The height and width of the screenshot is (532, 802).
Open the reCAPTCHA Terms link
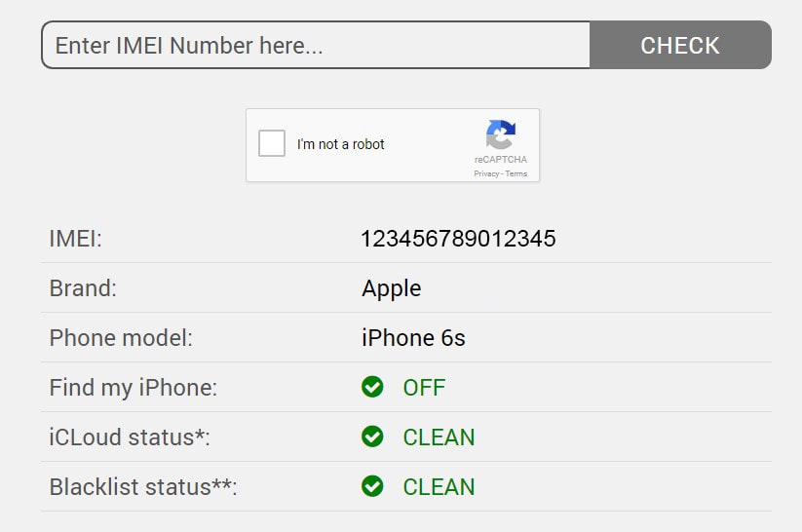[516, 174]
